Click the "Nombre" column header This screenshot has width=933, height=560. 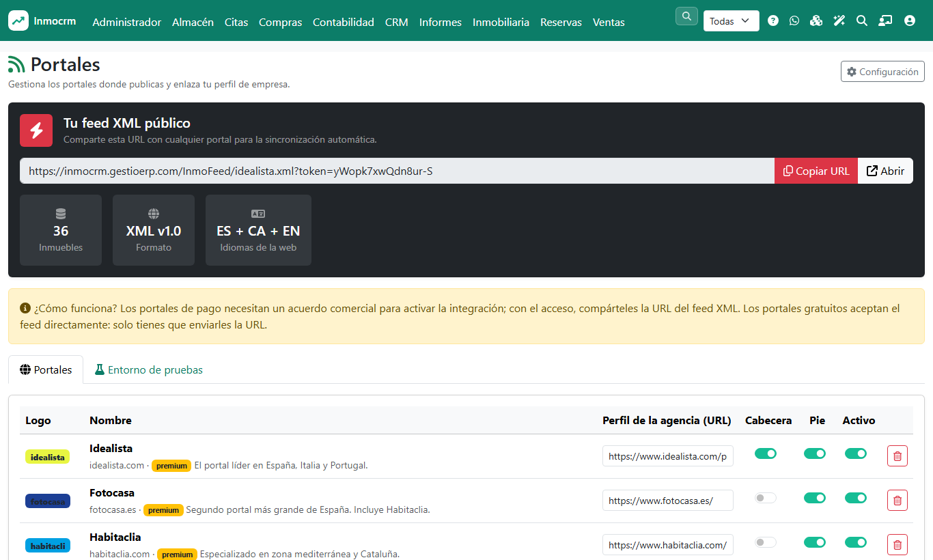111,420
